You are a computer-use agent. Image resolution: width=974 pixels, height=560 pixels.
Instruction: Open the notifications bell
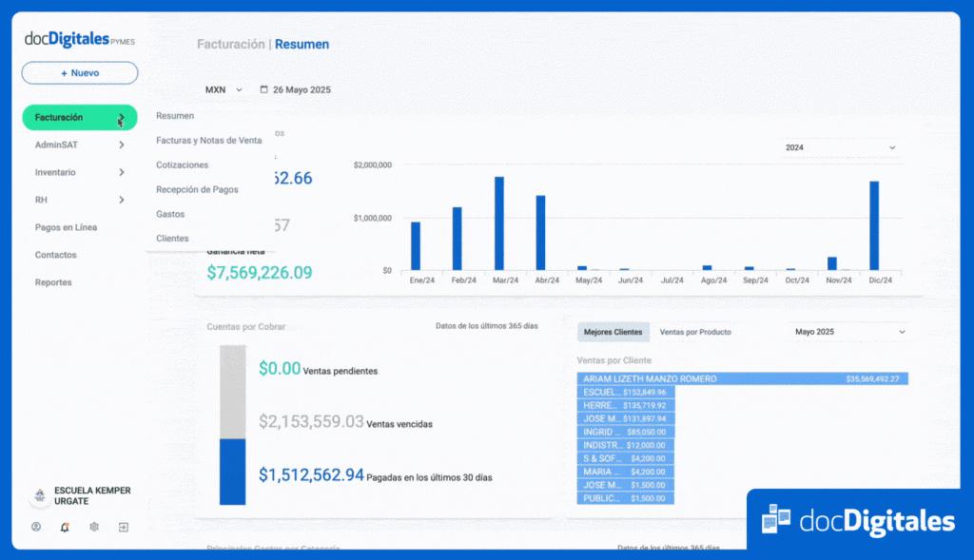tap(65, 527)
